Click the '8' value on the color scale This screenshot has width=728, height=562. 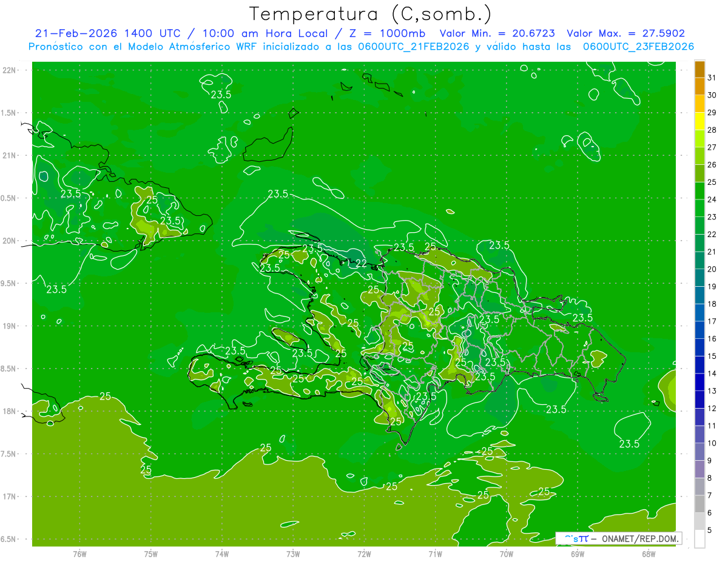[710, 478]
